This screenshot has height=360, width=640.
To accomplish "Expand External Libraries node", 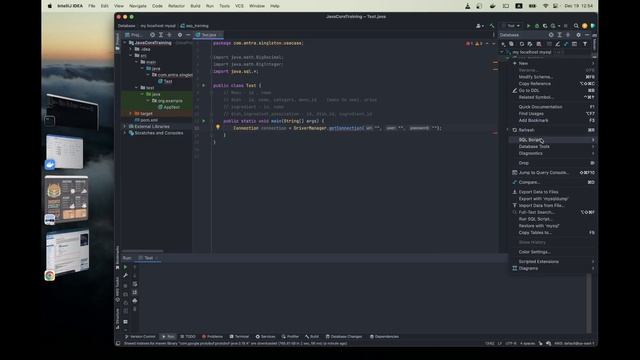I will (125, 127).
